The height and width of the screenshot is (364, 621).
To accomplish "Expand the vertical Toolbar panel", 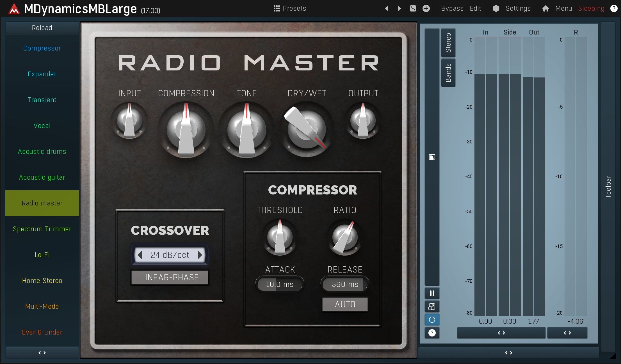I will pos(608,187).
